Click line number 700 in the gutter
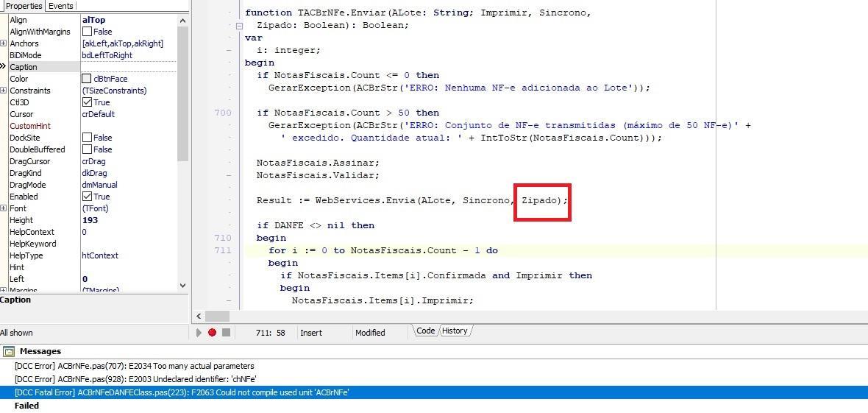Viewport: 868px width, 413px height. click(x=223, y=113)
